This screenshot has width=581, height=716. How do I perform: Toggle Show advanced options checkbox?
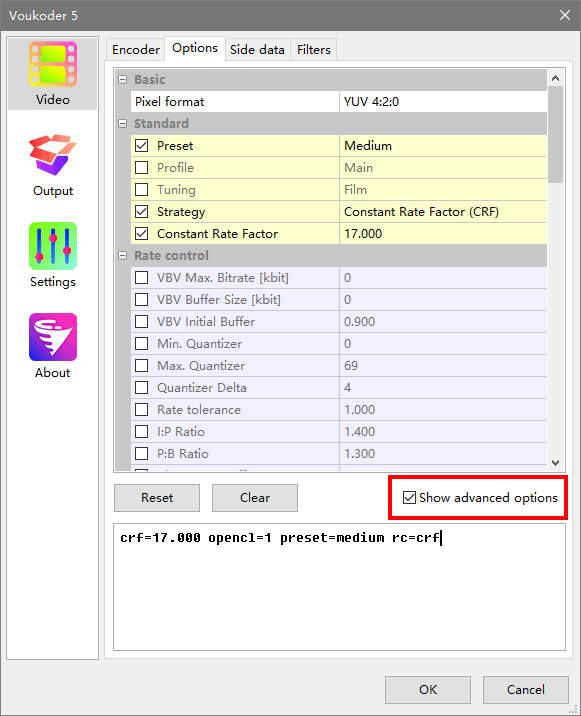point(409,497)
